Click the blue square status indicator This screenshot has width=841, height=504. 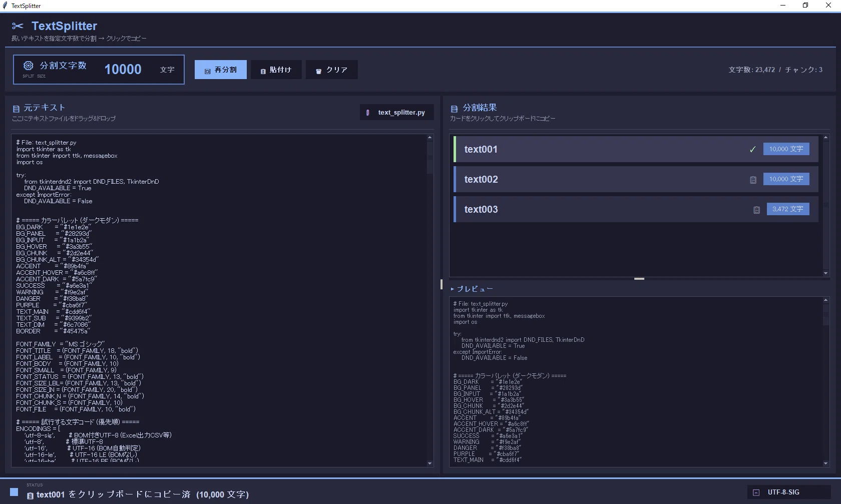point(14,492)
